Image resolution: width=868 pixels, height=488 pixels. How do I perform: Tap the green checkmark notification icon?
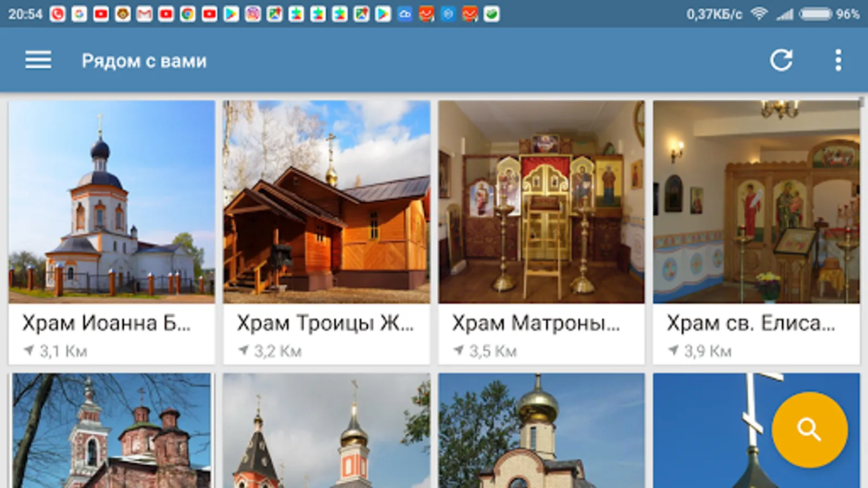pos(492,14)
